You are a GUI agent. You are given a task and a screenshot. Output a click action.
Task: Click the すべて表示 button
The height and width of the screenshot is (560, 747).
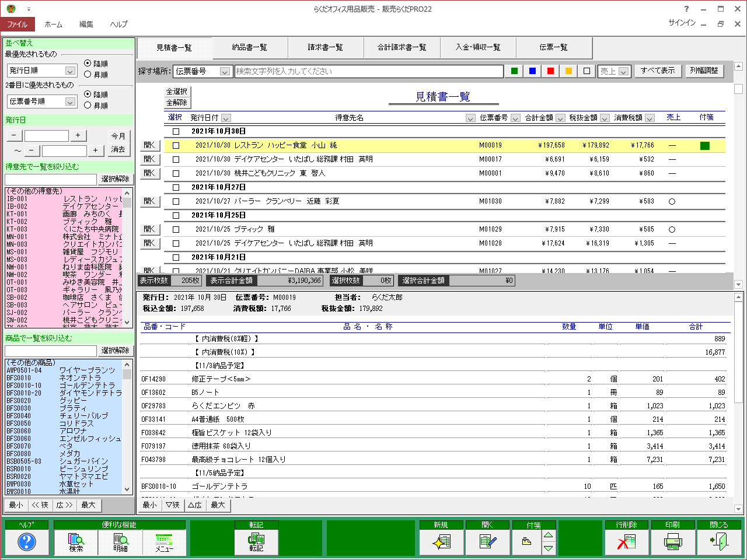(x=657, y=71)
